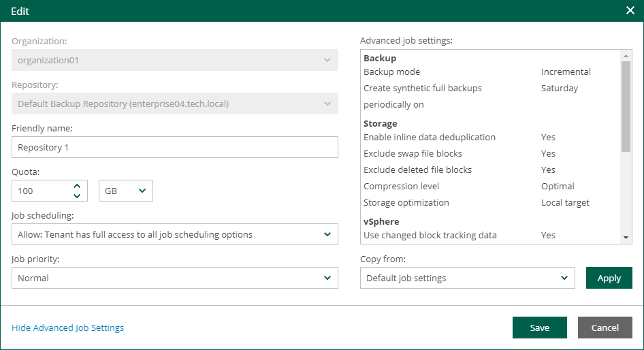The width and height of the screenshot is (644, 350).
Task: Save the repository settings
Action: pos(539,328)
